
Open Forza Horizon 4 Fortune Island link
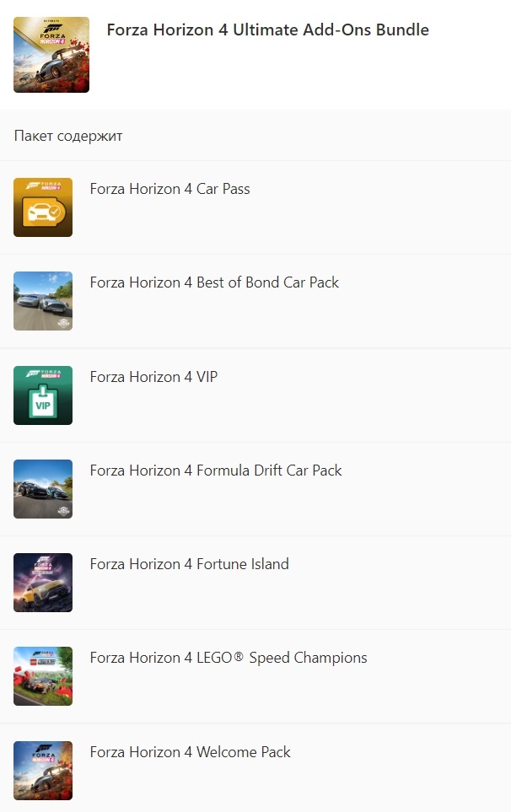[189, 564]
